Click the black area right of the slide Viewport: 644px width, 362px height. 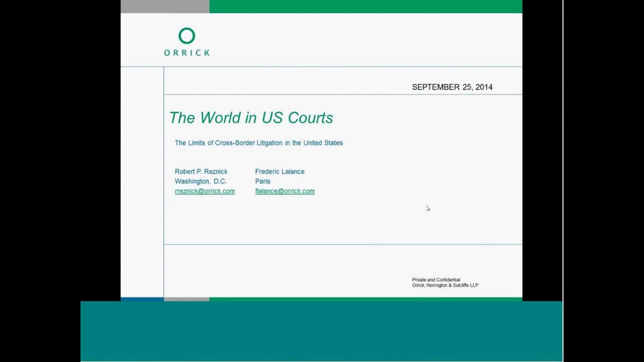click(x=542, y=150)
